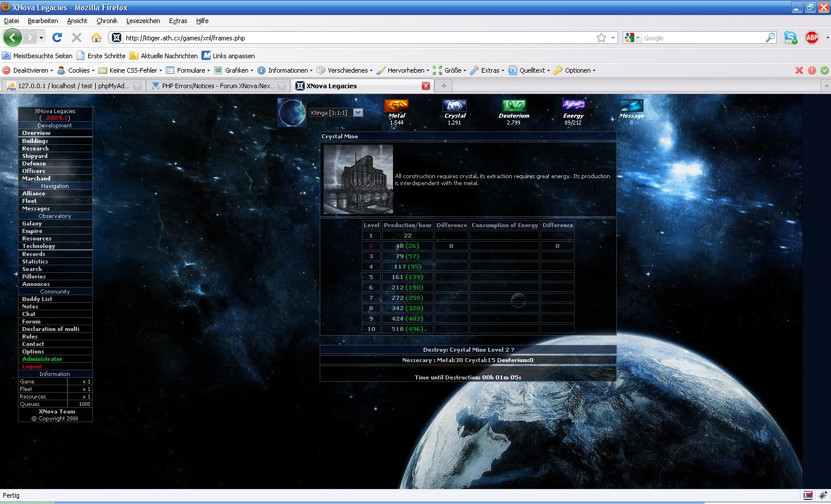Open messages via the Message icon
This screenshot has width=831, height=504.
631,105
